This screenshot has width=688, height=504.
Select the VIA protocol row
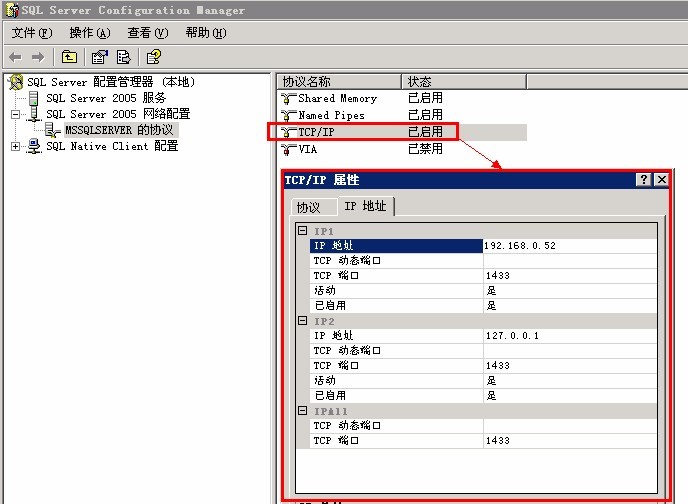307,149
